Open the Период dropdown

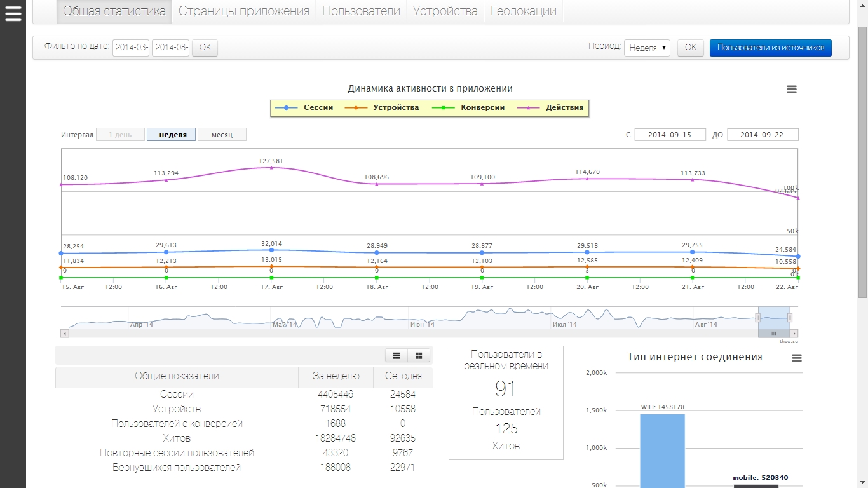tap(647, 48)
